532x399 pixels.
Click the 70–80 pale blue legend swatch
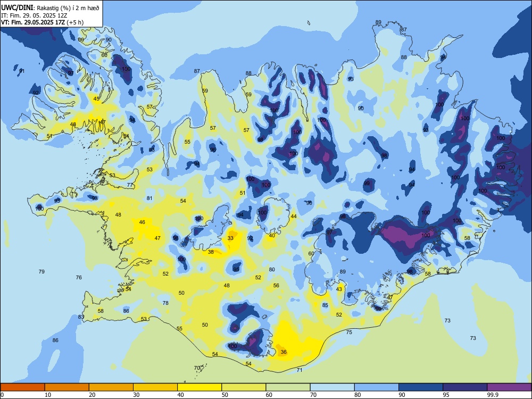click(332, 387)
